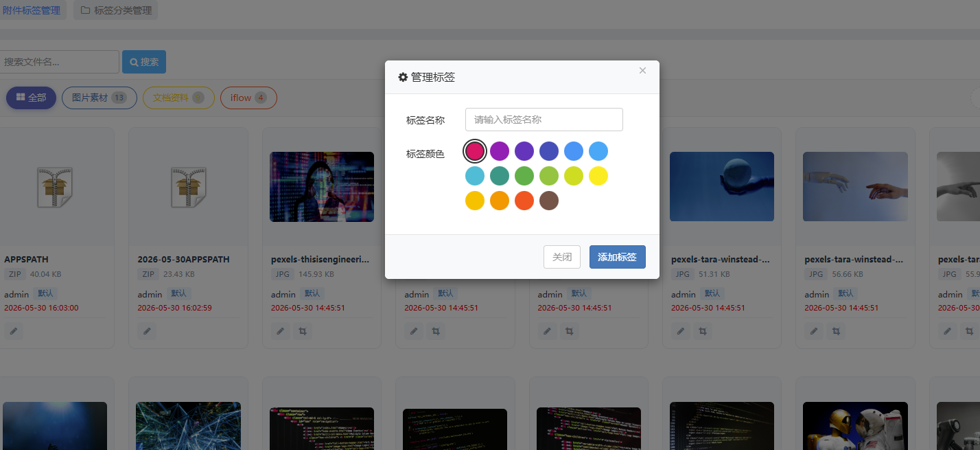The height and width of the screenshot is (450, 980).
Task: Pick the selected crimson pink color swatch
Action: click(x=475, y=151)
